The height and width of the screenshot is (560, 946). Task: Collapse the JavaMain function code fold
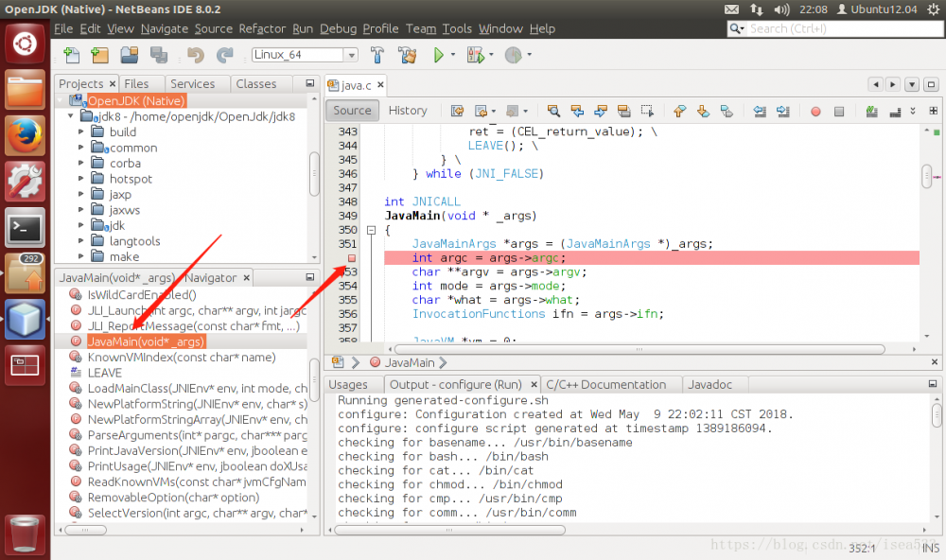pyautogui.click(x=372, y=230)
